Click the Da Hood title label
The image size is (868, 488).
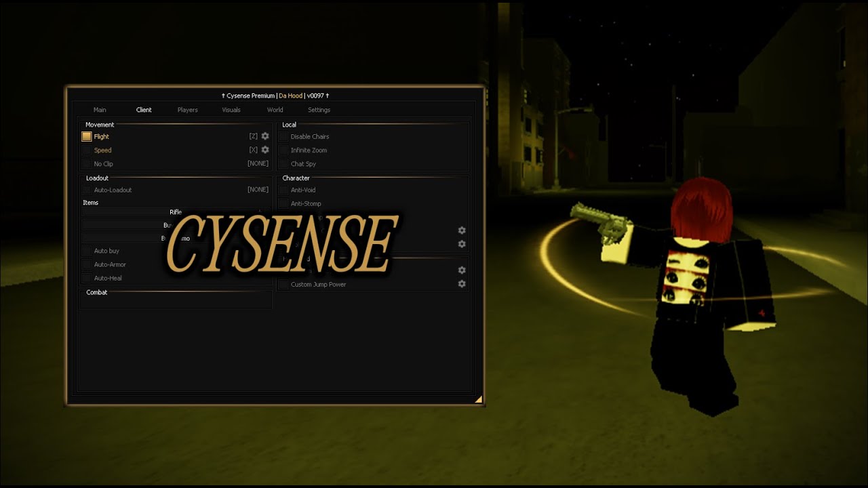coord(290,96)
